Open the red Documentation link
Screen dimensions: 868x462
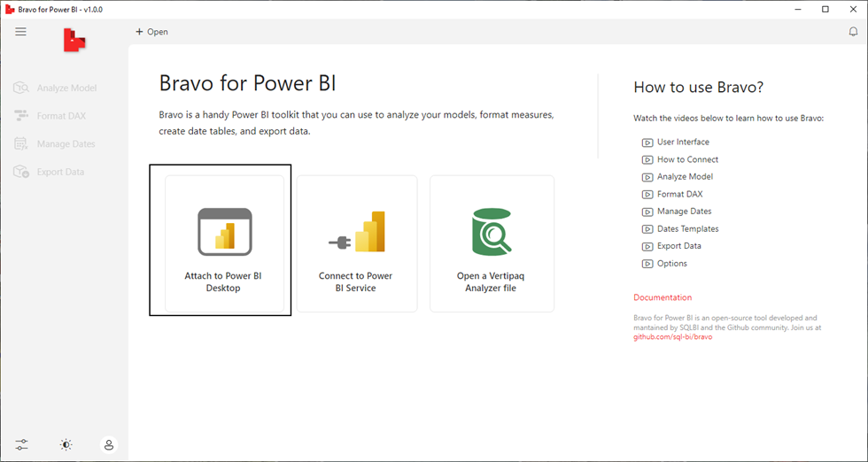(x=663, y=297)
